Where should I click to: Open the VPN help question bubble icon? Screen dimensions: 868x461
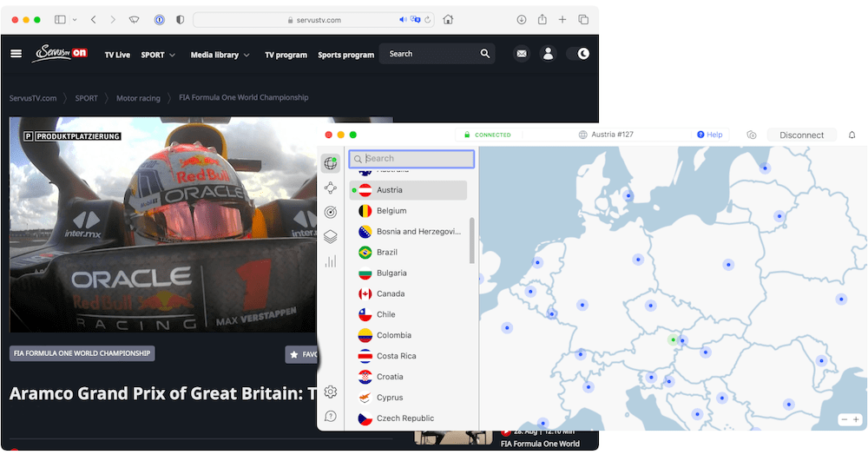pyautogui.click(x=331, y=416)
